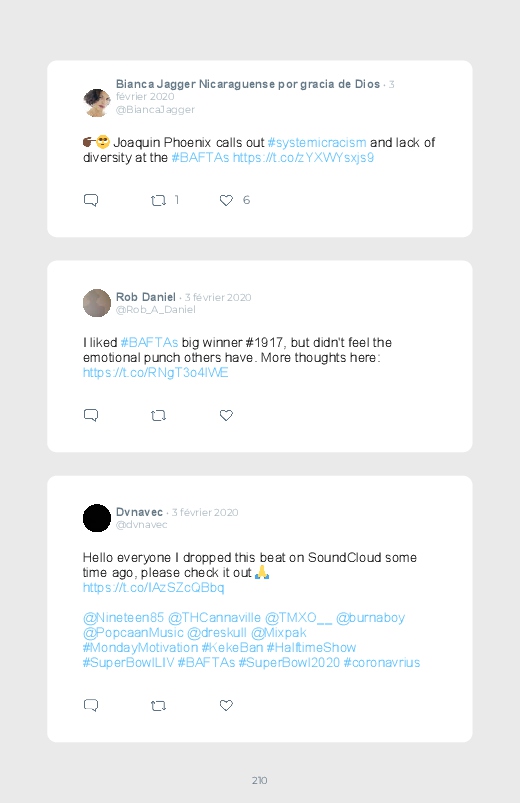Open @burnaboy mention

(370, 618)
